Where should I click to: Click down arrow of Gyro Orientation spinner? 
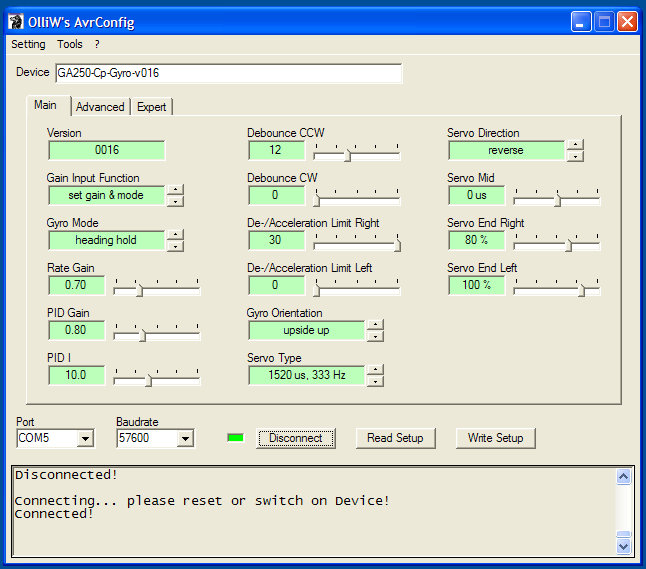[375, 336]
